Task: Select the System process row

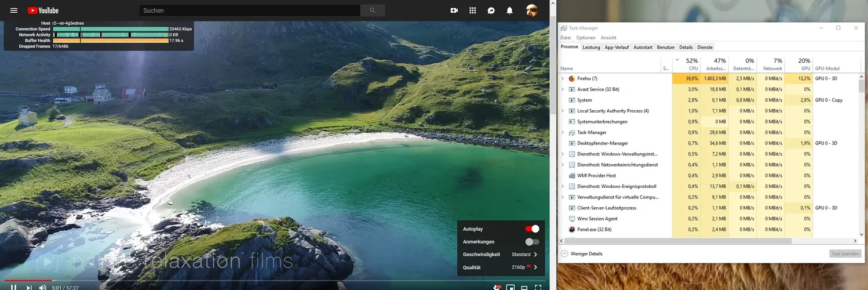Action: [709, 100]
